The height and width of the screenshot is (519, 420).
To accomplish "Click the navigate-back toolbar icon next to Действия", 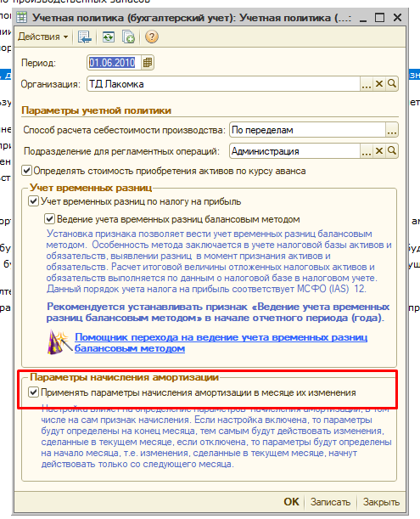I will pos(84,37).
